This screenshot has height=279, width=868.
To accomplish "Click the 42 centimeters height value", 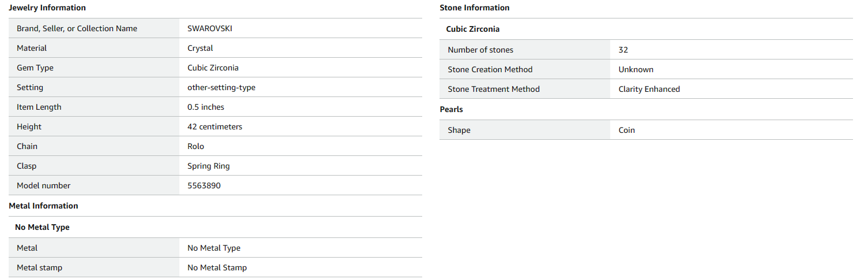I will [215, 127].
